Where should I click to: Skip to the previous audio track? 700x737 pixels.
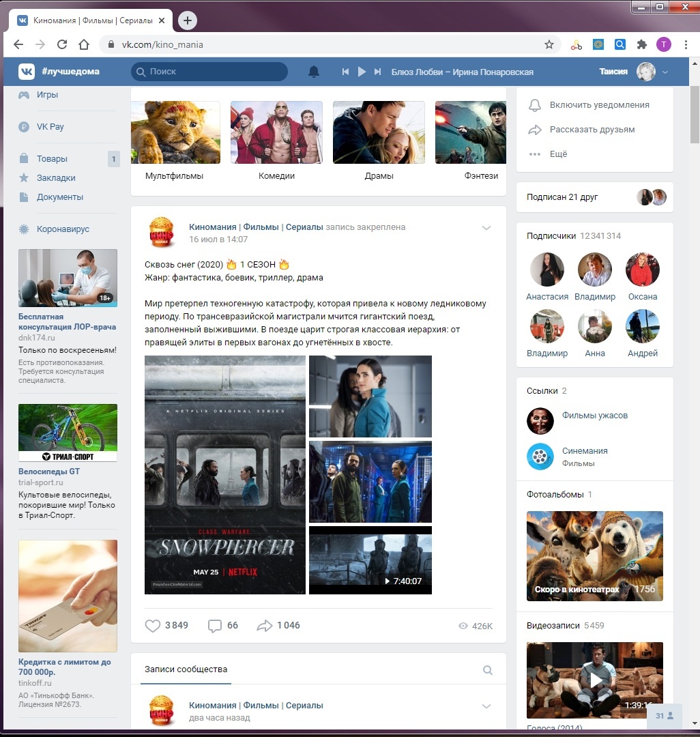345,72
